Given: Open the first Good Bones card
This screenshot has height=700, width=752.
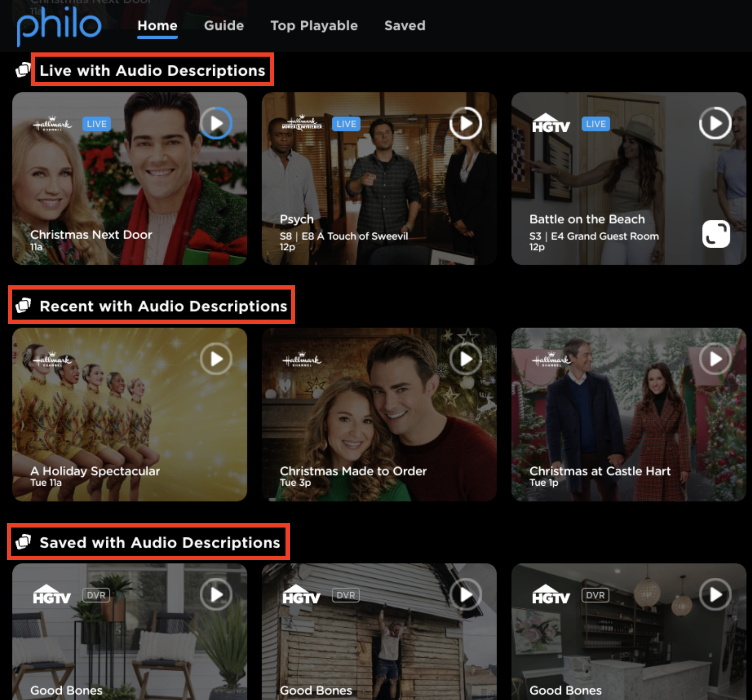Looking at the screenshot, I should 129,632.
